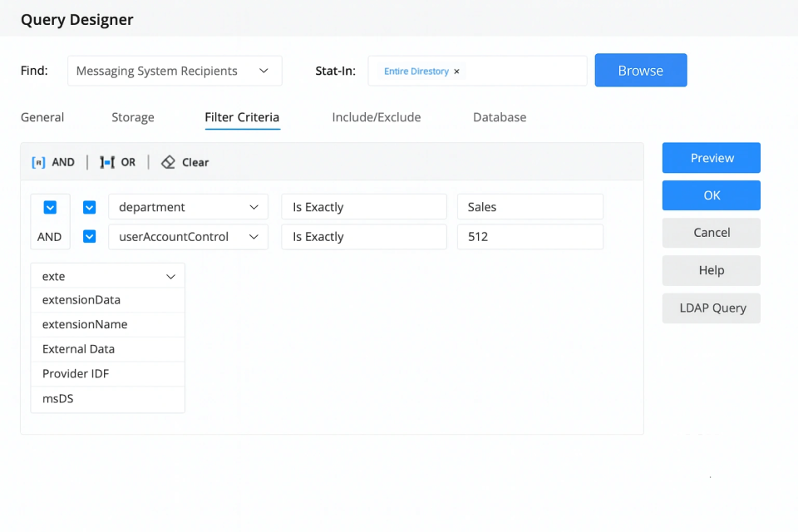This screenshot has width=798, height=532.
Task: Click the Browse button next to Stat-In
Action: click(x=640, y=71)
